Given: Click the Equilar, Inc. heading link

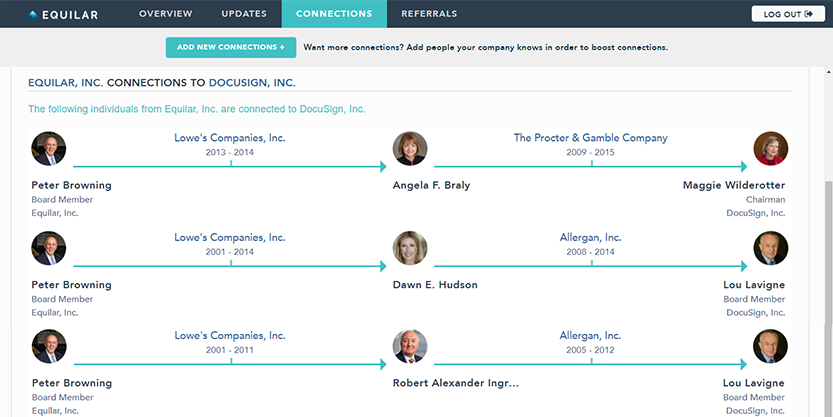Looking at the screenshot, I should pos(65,83).
